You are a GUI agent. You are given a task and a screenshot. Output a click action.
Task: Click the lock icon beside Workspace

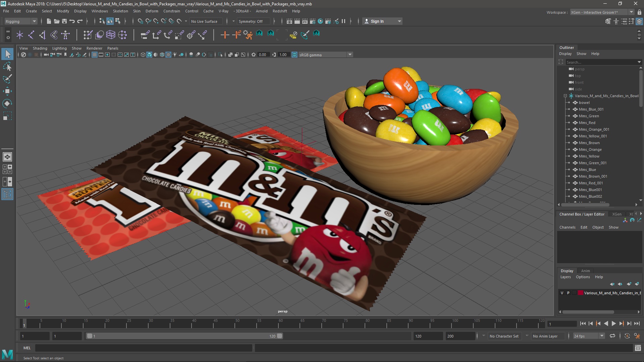tap(639, 12)
